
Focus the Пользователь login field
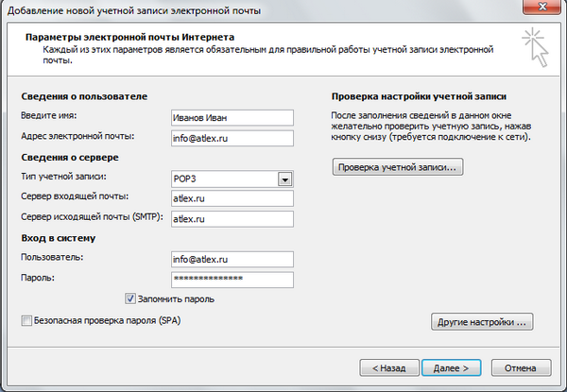click(232, 260)
